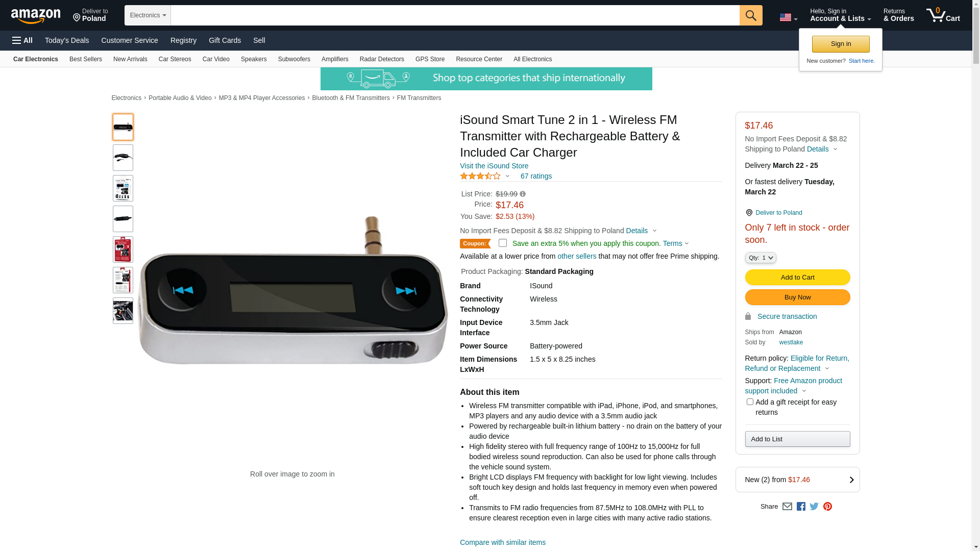Click the magnifying glass search button
Image resolution: width=980 pixels, height=551 pixels.
pos(750,15)
